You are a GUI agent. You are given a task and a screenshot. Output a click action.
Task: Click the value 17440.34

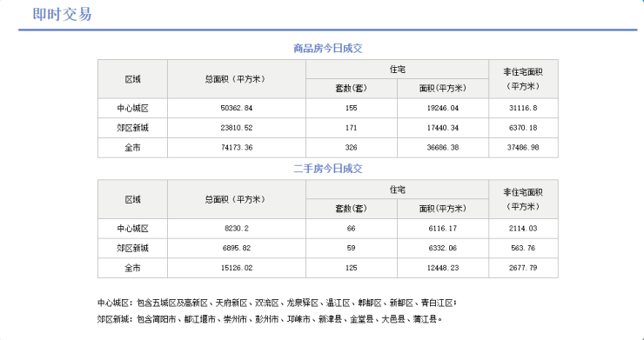[443, 128]
